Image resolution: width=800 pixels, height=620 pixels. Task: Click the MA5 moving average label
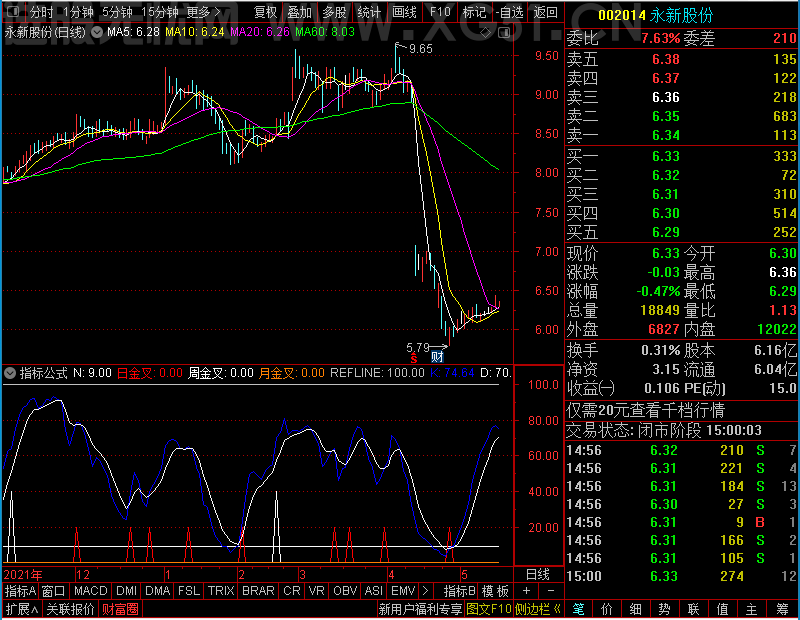point(133,32)
